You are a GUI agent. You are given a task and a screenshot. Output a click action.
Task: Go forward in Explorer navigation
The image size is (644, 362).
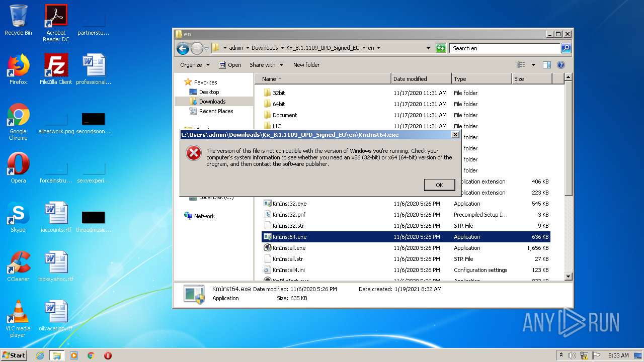pos(197,48)
